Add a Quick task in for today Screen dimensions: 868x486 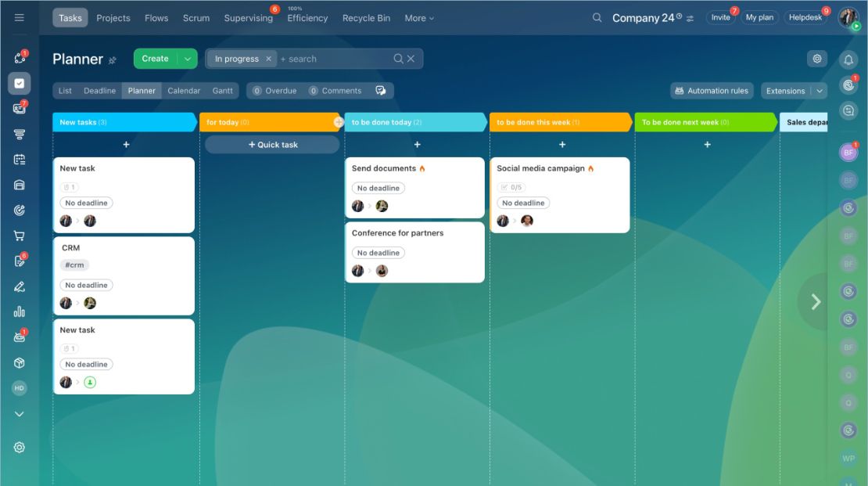tap(272, 145)
